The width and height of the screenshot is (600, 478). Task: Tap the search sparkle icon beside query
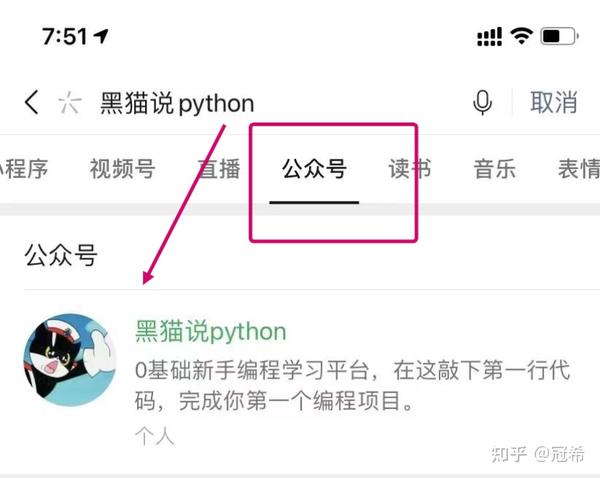point(70,103)
